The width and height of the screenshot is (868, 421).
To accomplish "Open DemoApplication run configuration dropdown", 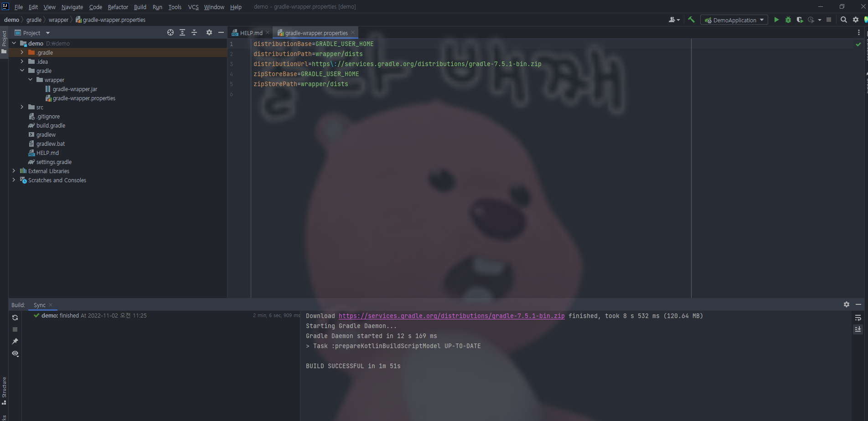I will tap(734, 20).
